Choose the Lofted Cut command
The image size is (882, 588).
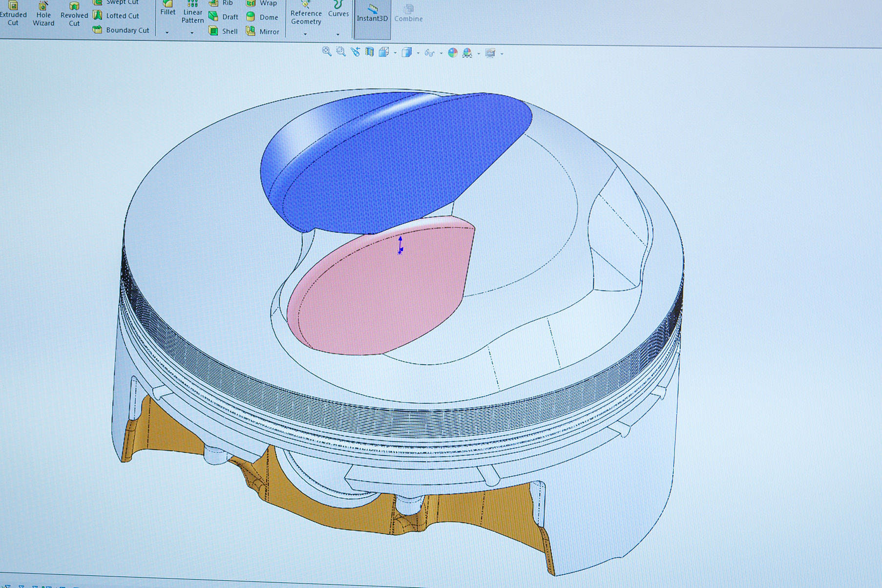pyautogui.click(x=116, y=16)
